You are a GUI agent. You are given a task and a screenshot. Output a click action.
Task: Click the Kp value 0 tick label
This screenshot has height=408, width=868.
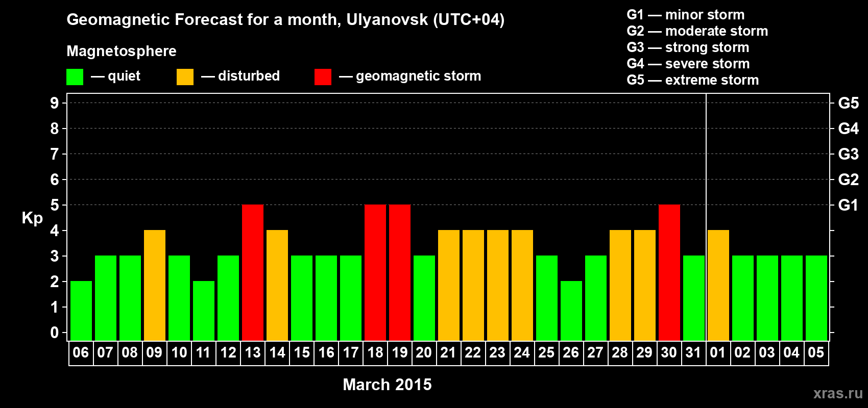pos(55,333)
